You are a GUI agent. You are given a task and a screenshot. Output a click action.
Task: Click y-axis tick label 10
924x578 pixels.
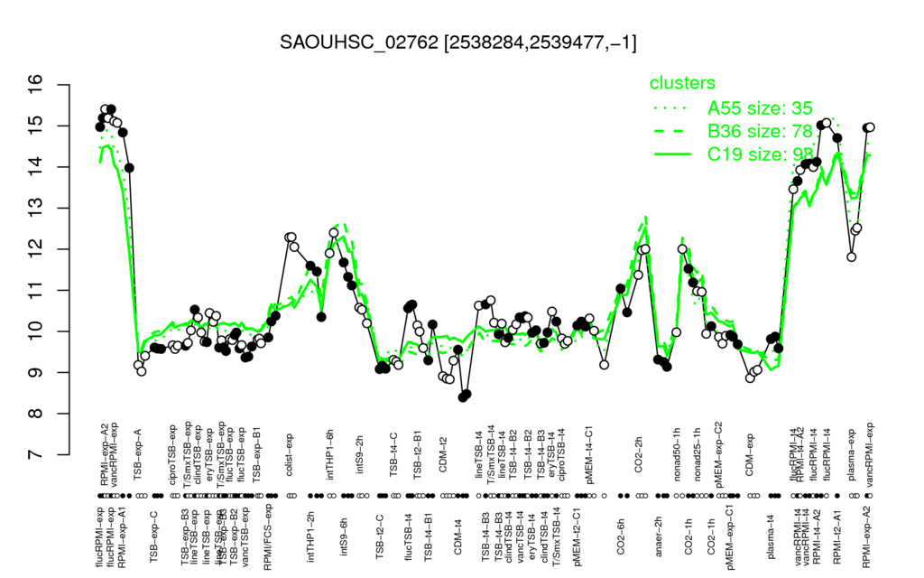[x=35, y=331]
